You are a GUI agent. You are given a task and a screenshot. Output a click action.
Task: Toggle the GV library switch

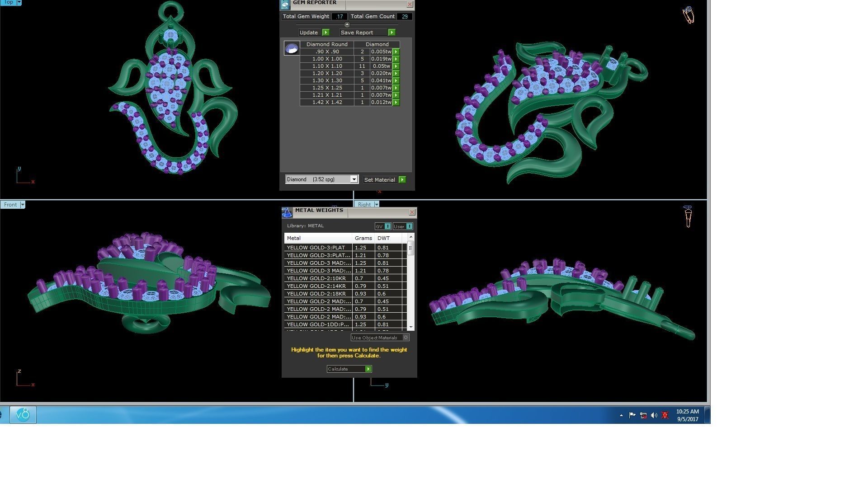click(x=387, y=226)
